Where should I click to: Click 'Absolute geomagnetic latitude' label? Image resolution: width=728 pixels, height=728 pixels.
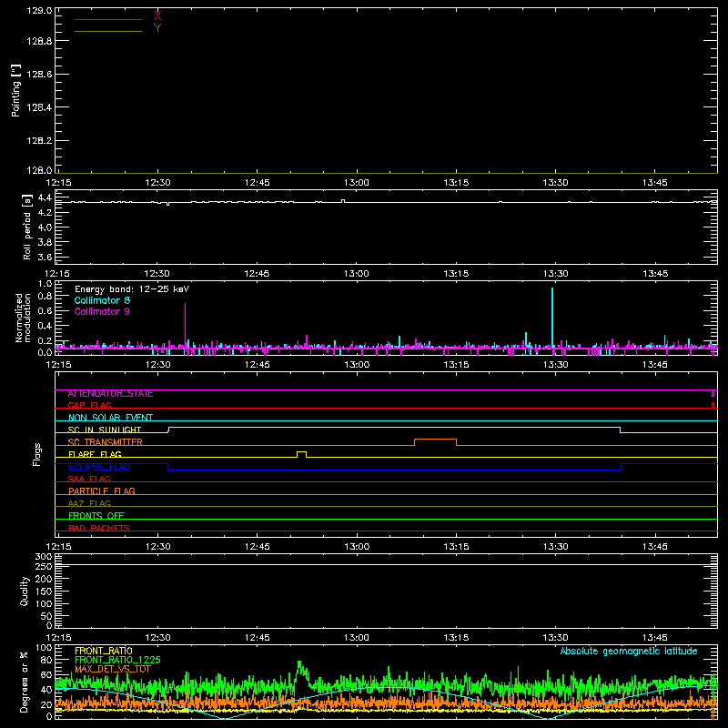click(629, 652)
